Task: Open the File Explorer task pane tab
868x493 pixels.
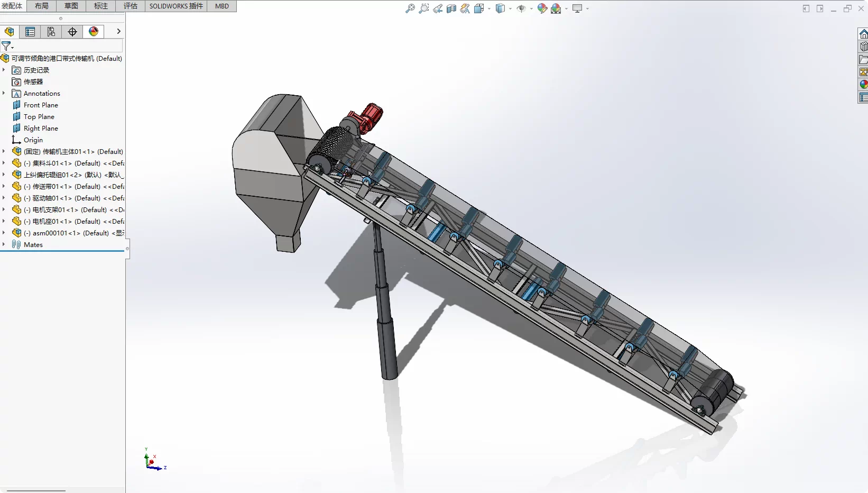Action: coord(863,60)
